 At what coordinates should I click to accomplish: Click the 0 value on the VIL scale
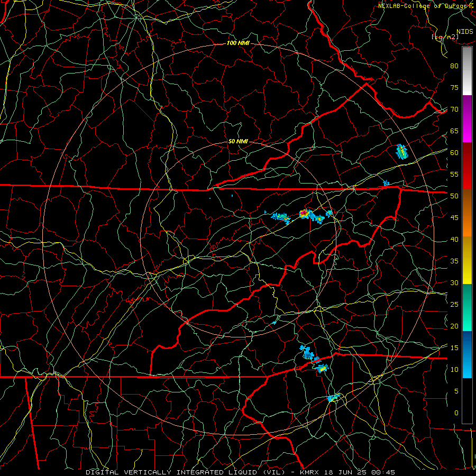click(x=456, y=413)
